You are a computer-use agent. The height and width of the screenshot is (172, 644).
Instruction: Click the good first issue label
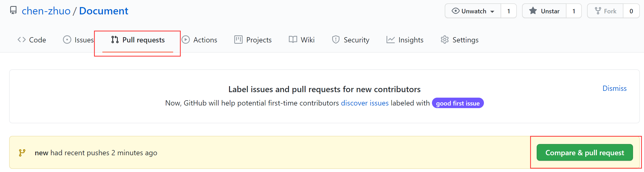point(458,103)
